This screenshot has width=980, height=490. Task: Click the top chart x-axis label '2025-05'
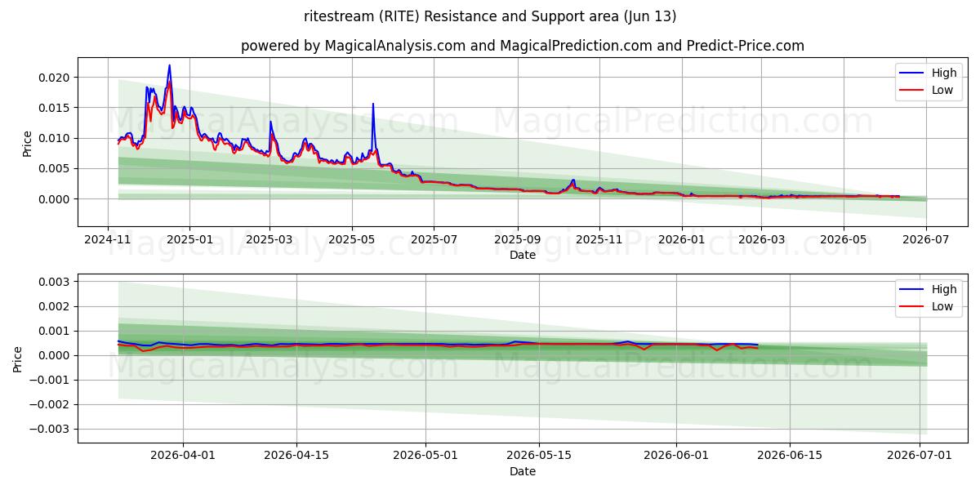pos(352,238)
